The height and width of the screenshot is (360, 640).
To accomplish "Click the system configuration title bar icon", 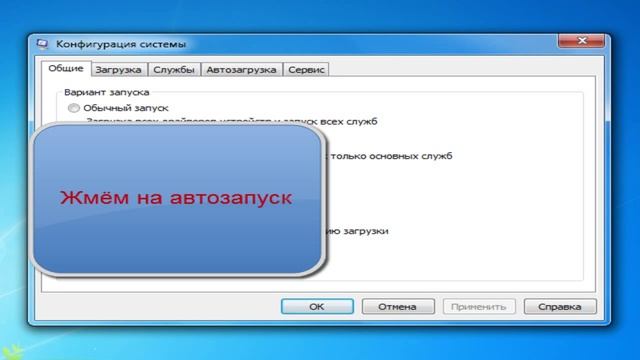I will click(42, 44).
